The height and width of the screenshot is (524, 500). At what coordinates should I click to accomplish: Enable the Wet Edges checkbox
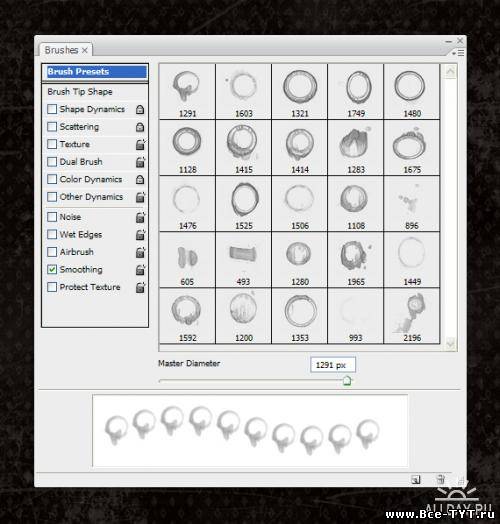[52, 235]
